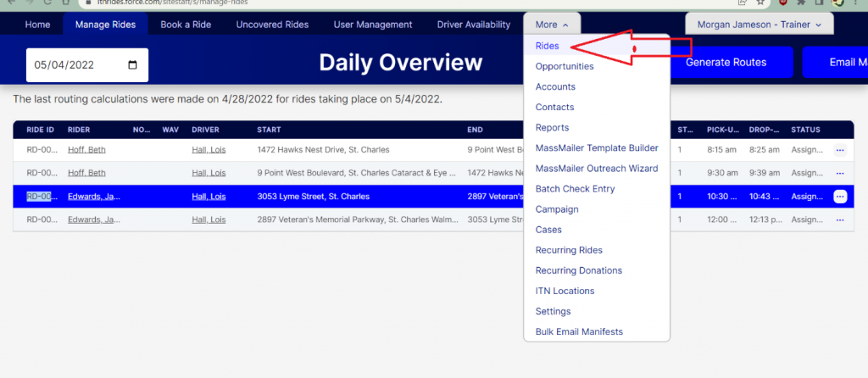868x378 pixels.
Task: Open driver Hall, Lois link in first row
Action: (209, 150)
